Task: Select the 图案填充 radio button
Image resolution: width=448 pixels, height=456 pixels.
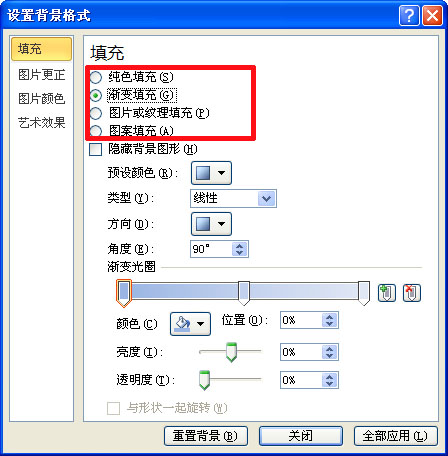Action: click(96, 131)
